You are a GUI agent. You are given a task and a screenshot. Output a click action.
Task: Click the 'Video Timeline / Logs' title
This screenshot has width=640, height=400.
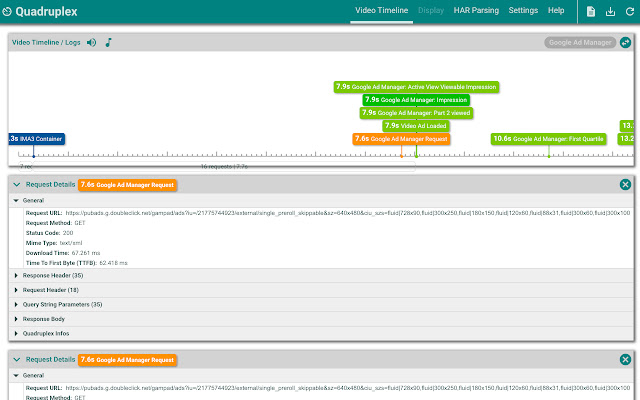click(46, 42)
